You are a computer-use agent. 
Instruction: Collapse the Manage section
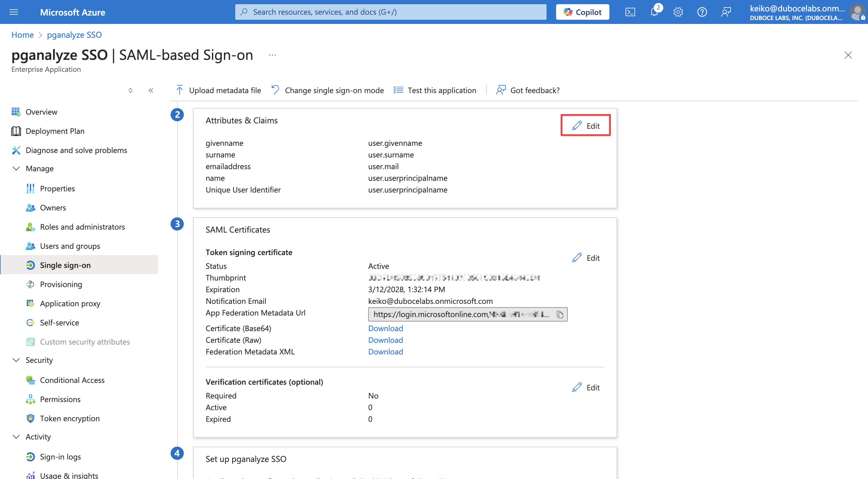(16, 169)
